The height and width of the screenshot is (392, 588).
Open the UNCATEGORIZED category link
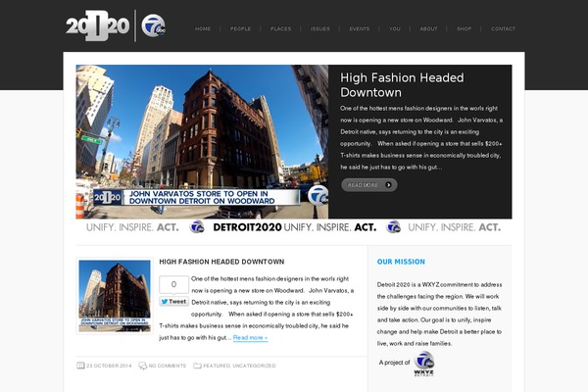click(254, 366)
